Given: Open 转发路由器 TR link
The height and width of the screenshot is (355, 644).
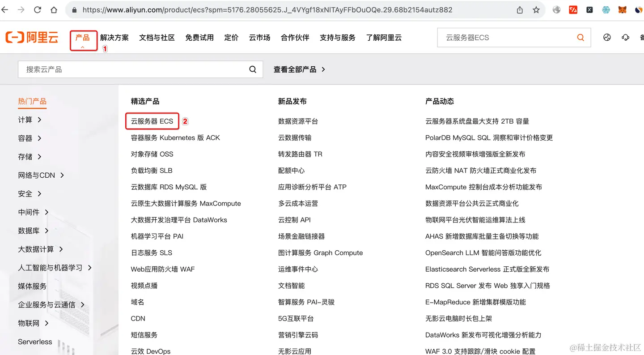Looking at the screenshot, I should click(x=300, y=154).
